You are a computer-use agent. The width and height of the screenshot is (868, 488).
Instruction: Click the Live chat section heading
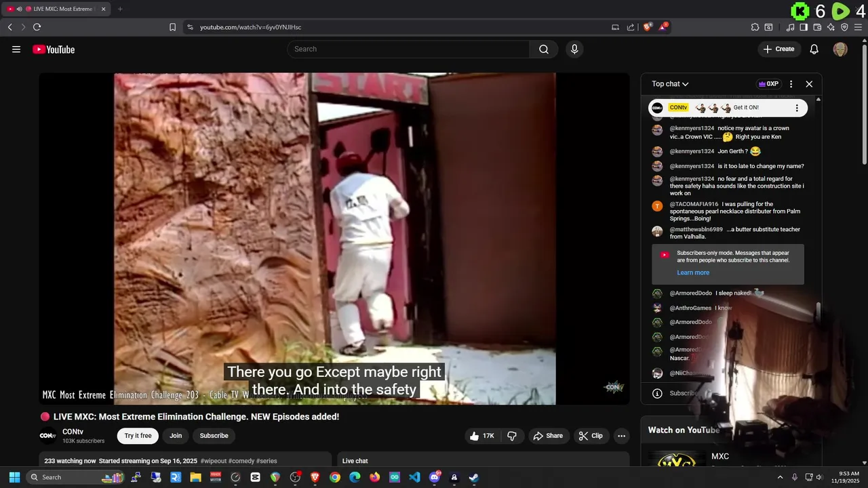(x=355, y=461)
